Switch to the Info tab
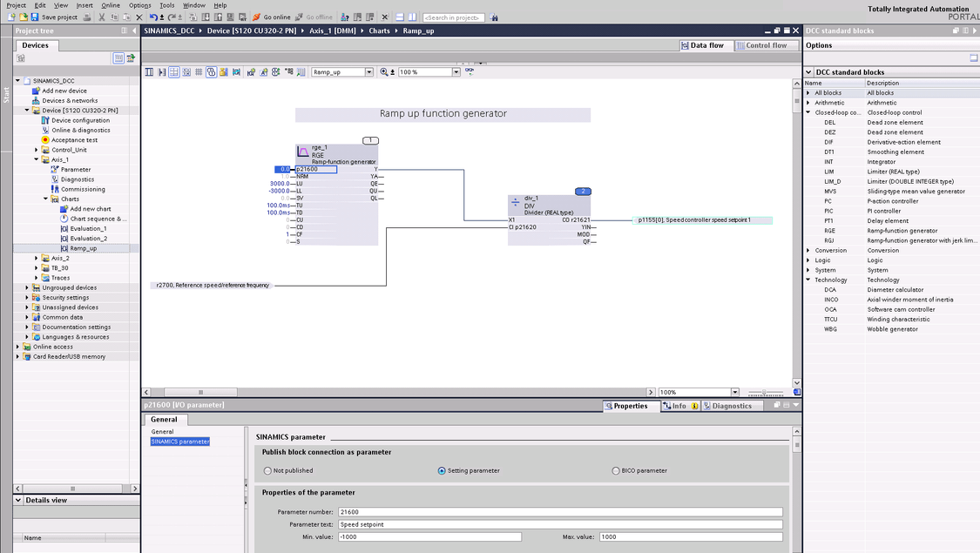The image size is (980, 553). [680, 406]
